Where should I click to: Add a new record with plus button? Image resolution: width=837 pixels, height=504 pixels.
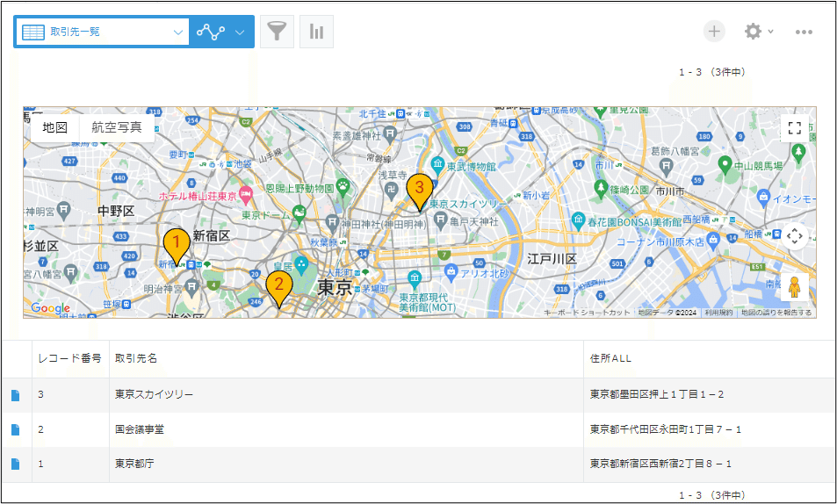coord(714,32)
